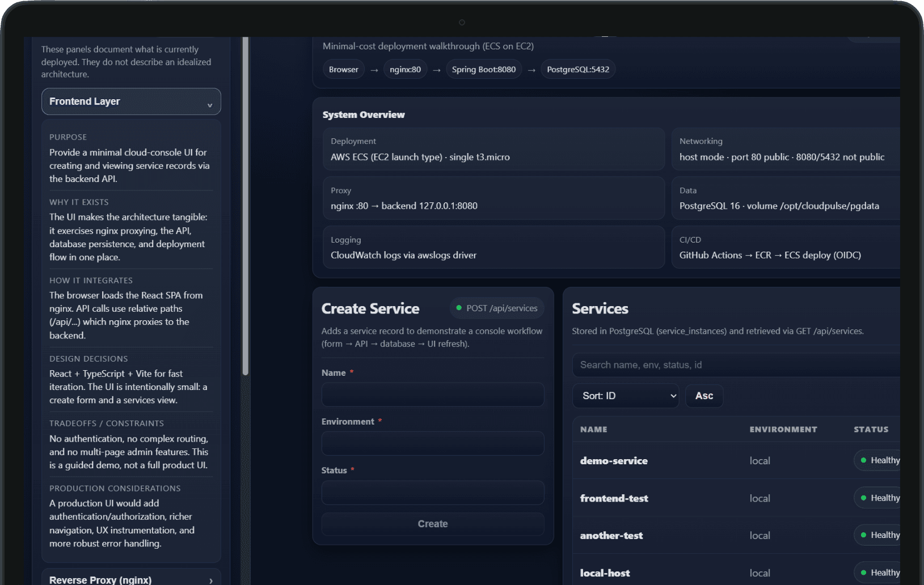The width and height of the screenshot is (924, 585).
Task: Click the green dot in the POST /api/services badge
Action: [x=459, y=308]
